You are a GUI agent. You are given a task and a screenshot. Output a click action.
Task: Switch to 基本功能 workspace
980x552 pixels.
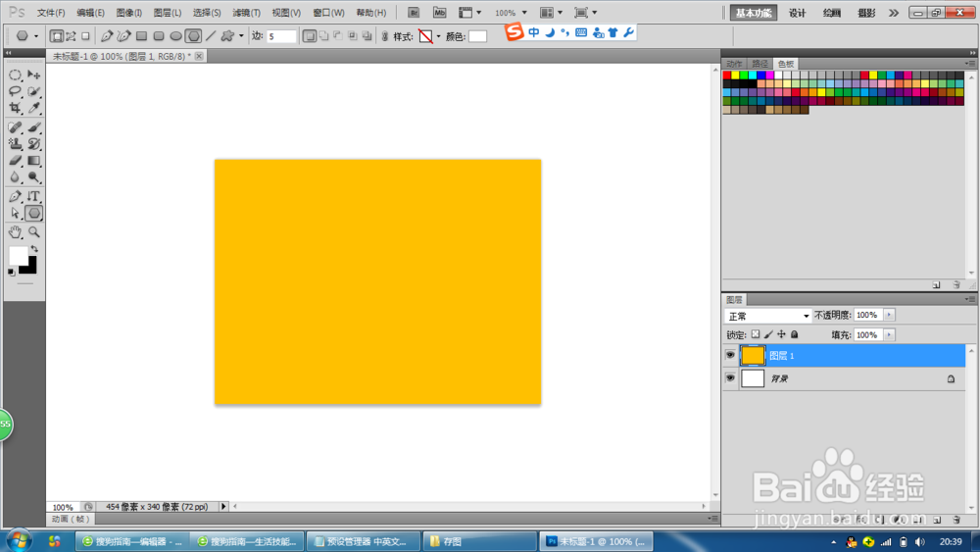(754, 13)
